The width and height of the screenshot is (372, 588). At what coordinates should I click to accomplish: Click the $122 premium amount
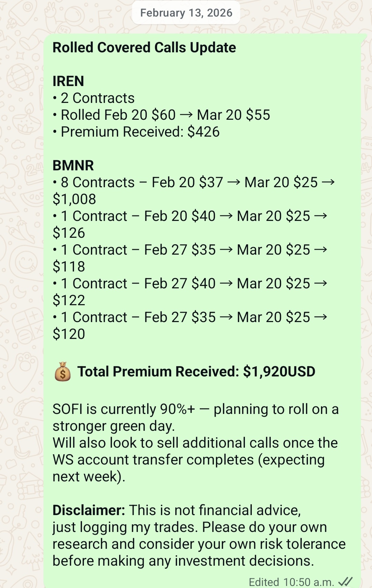tap(69, 300)
